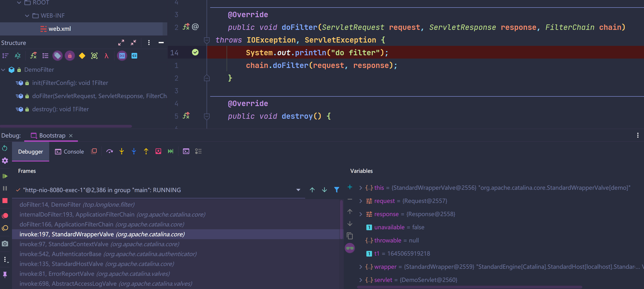Select invoke:97 StandardContextValve frame
The image size is (644, 289).
pos(99,244)
